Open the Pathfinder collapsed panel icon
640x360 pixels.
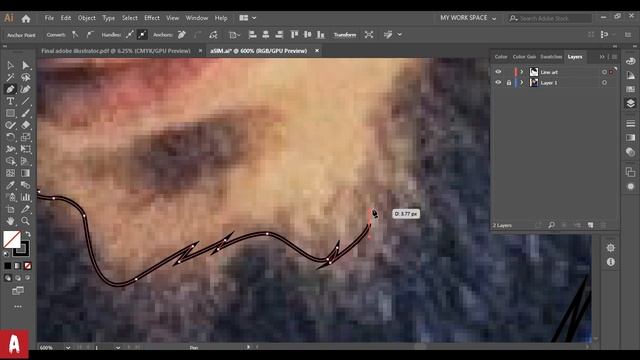pos(630,172)
